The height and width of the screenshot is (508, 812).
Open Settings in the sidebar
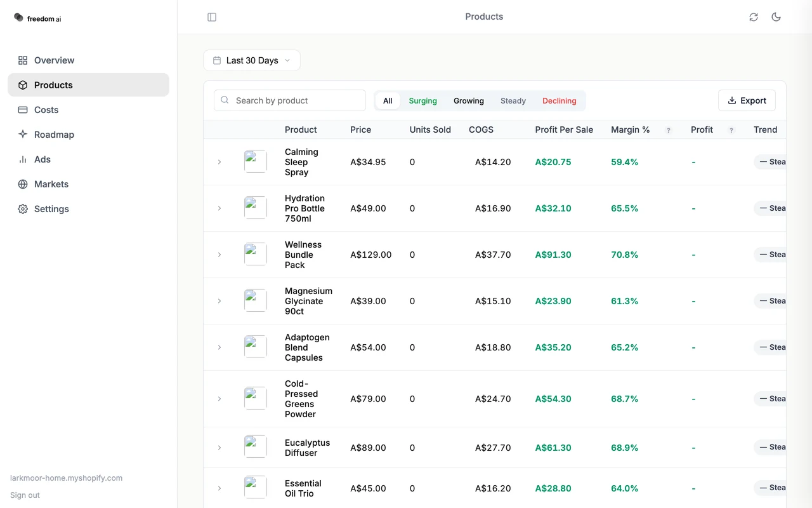88,209
